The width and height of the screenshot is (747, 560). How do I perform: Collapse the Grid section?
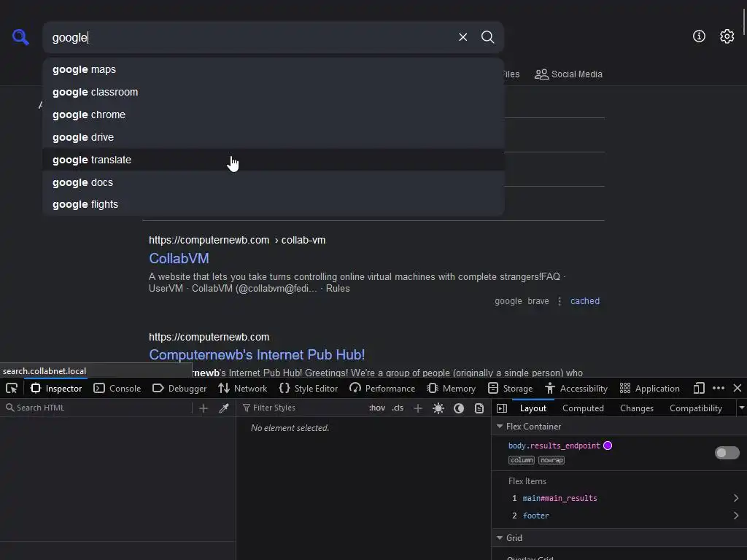500,537
